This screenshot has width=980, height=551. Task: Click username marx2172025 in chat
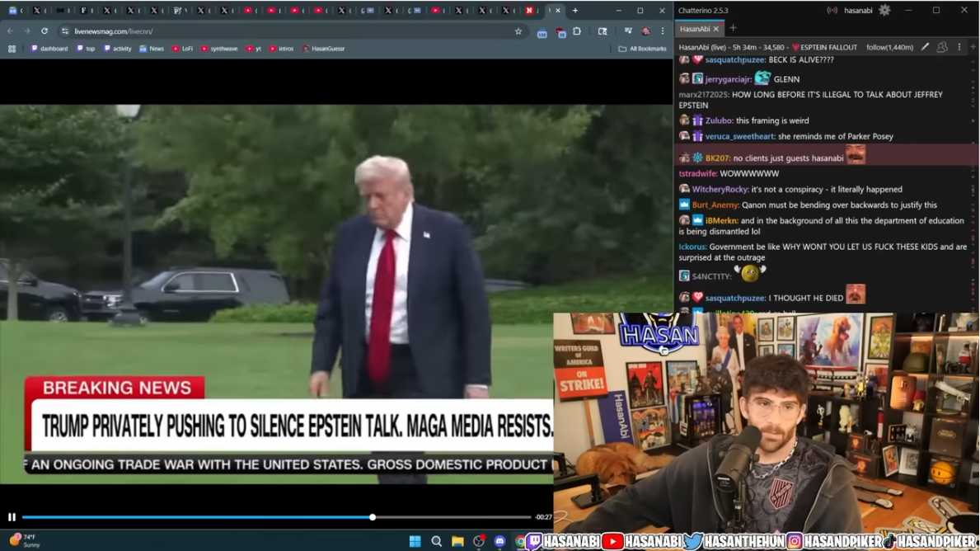[x=704, y=94]
